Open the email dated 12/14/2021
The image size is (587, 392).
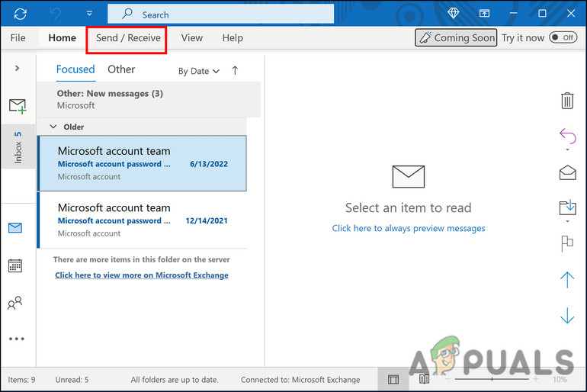(143, 220)
